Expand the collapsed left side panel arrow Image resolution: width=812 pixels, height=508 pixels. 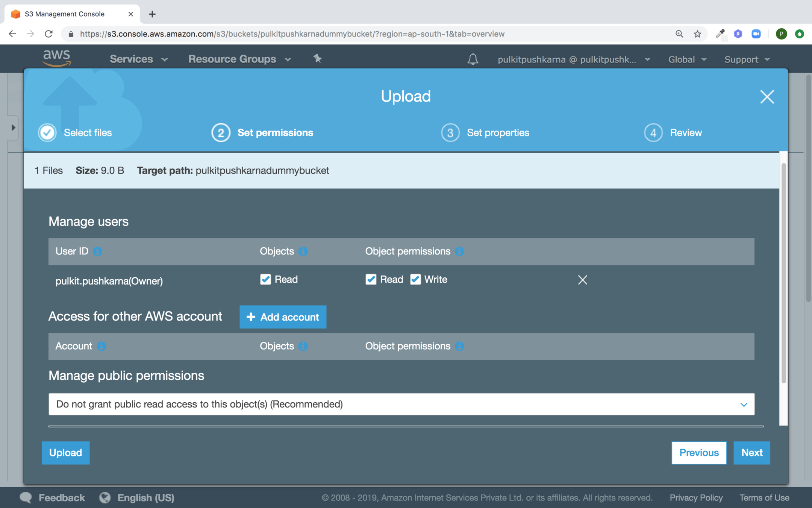click(13, 128)
